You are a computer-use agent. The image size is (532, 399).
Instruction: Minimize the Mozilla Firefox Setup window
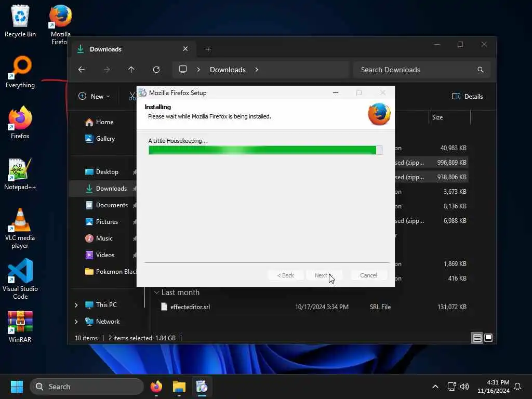[x=336, y=92]
